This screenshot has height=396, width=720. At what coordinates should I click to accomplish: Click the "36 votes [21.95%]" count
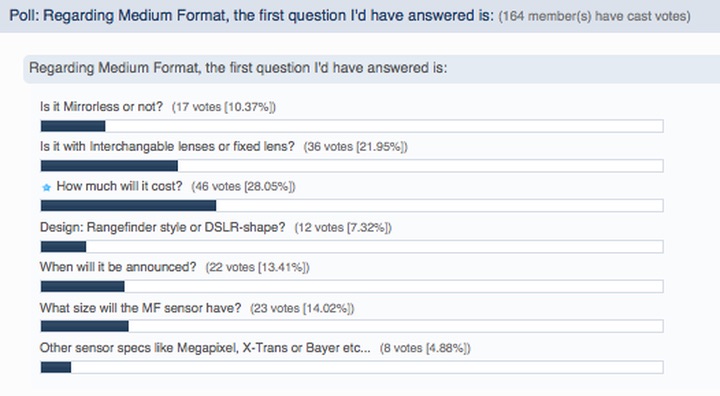pyautogui.click(x=355, y=147)
